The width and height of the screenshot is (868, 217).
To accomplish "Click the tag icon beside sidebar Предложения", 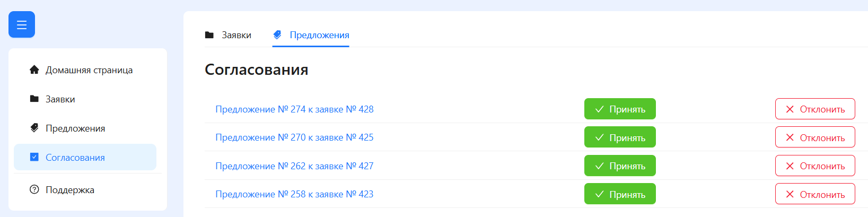I will 34,128.
